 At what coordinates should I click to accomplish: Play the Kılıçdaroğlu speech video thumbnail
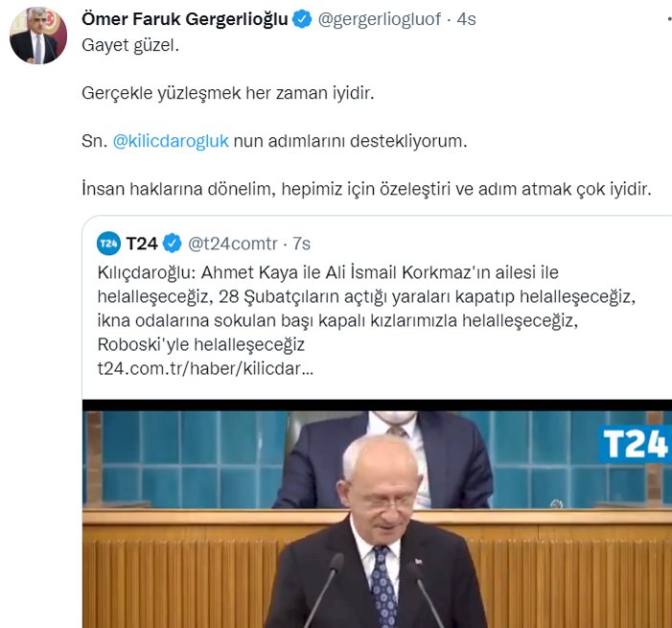[377, 514]
